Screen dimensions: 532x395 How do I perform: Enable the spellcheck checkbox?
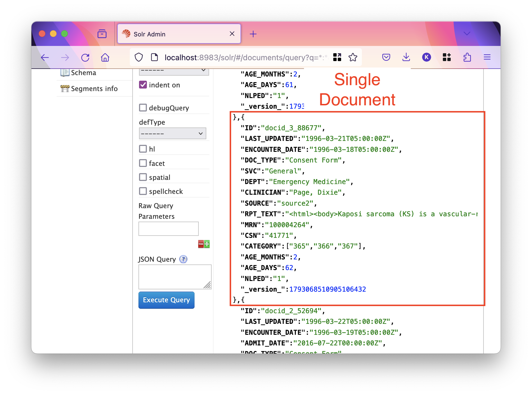[x=143, y=191]
